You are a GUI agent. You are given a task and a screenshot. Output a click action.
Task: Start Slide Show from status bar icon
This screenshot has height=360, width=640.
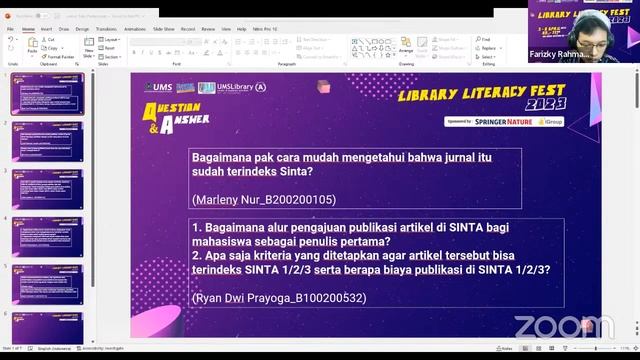click(565, 348)
